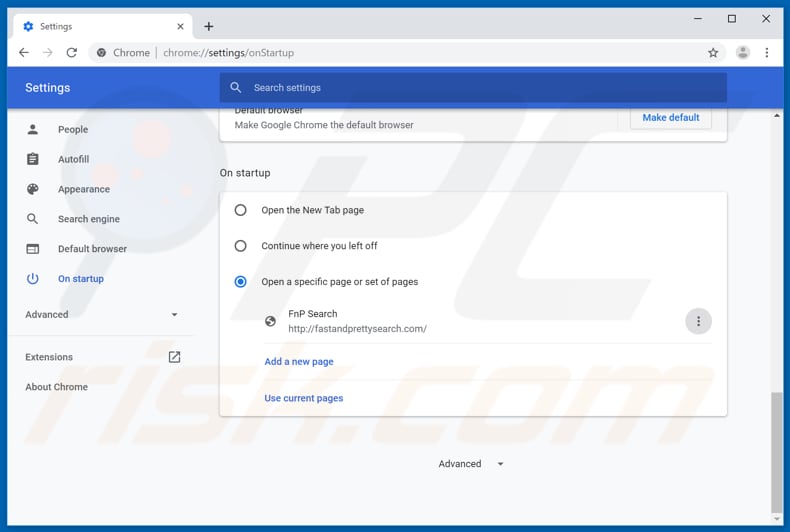
Task: Click the Extensions external link icon
Action: pyautogui.click(x=174, y=357)
